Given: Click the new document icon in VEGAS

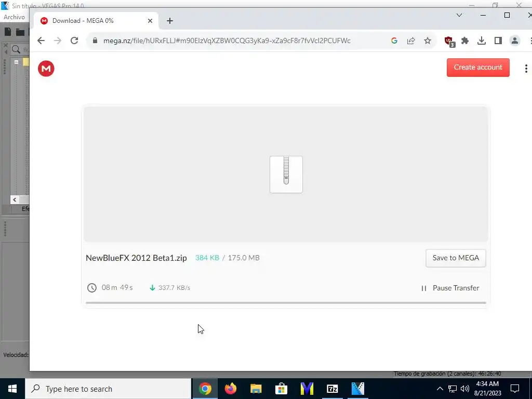Looking at the screenshot, I should [8, 32].
